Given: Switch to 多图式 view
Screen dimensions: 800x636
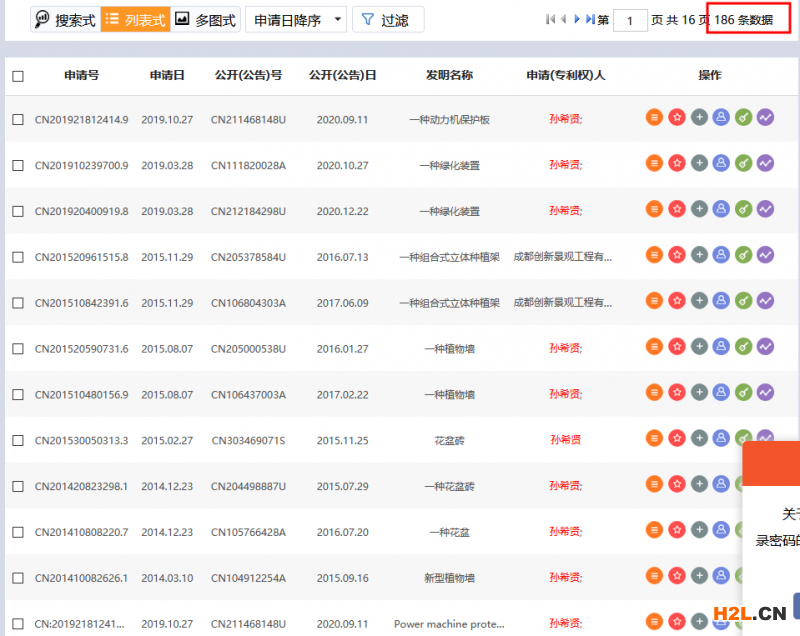Looking at the screenshot, I should (x=205, y=19).
